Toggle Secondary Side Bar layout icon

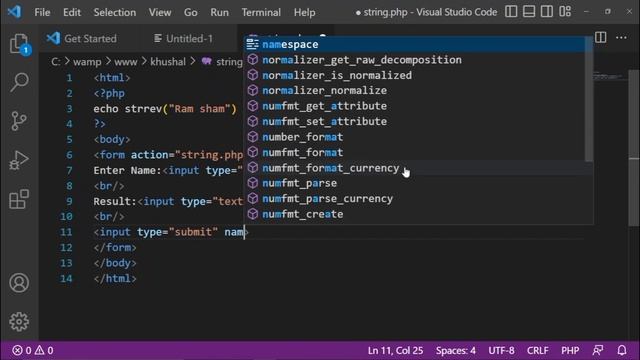coord(547,11)
